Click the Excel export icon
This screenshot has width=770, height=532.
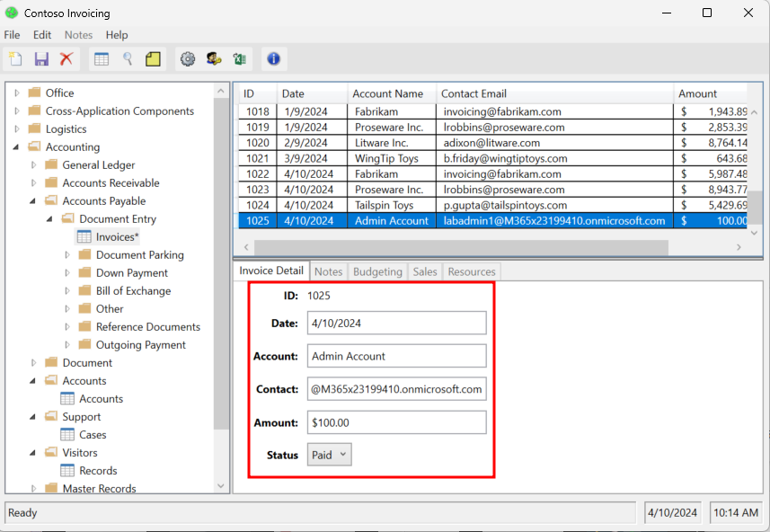[x=240, y=59]
